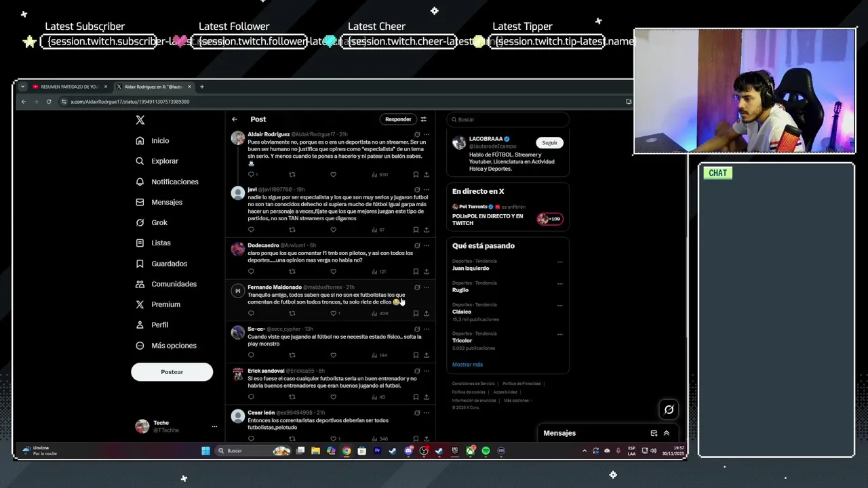Viewport: 868px width, 488px height.
Task: View stats on Se-cc- reply showing 144
Action: pos(380,355)
